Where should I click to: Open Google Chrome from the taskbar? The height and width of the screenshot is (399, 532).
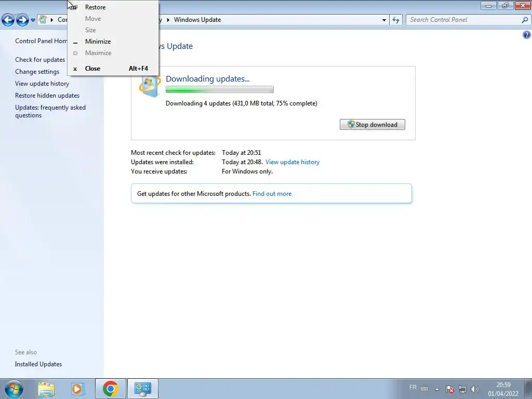[110, 389]
